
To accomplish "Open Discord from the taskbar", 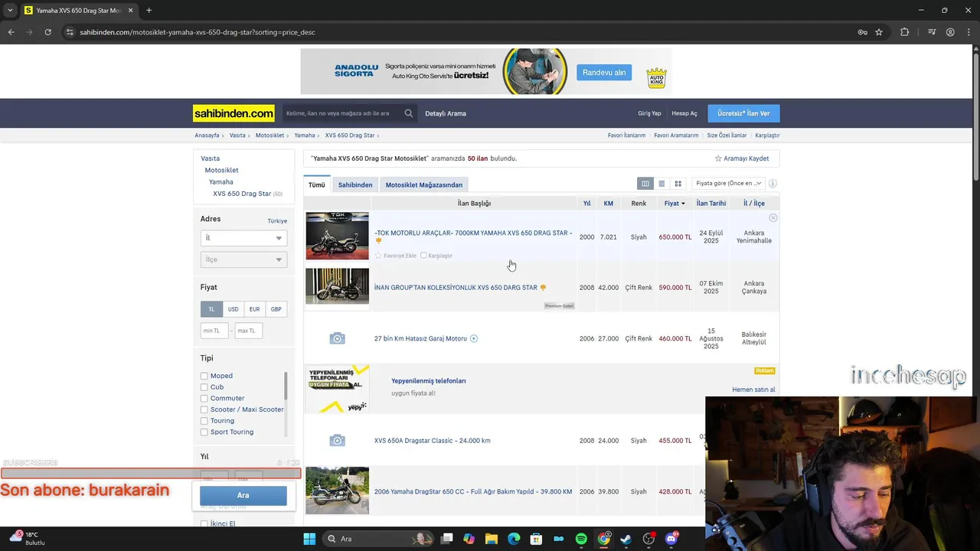I will tap(671, 539).
